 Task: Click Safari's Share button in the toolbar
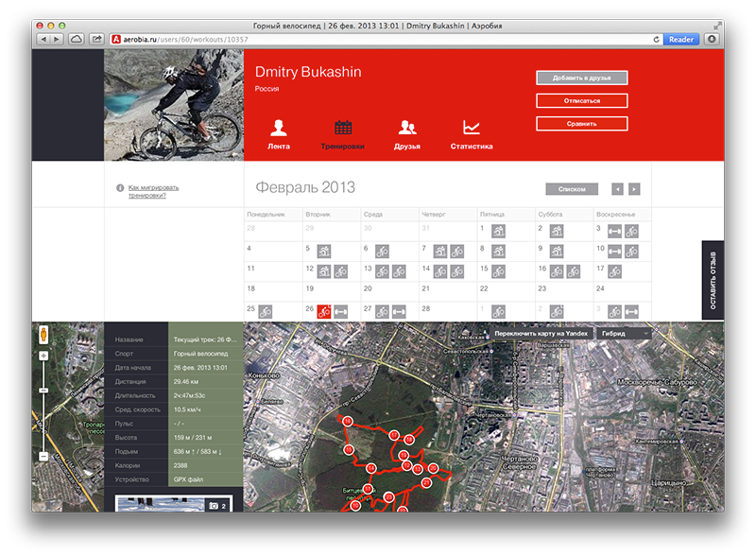tap(97, 39)
